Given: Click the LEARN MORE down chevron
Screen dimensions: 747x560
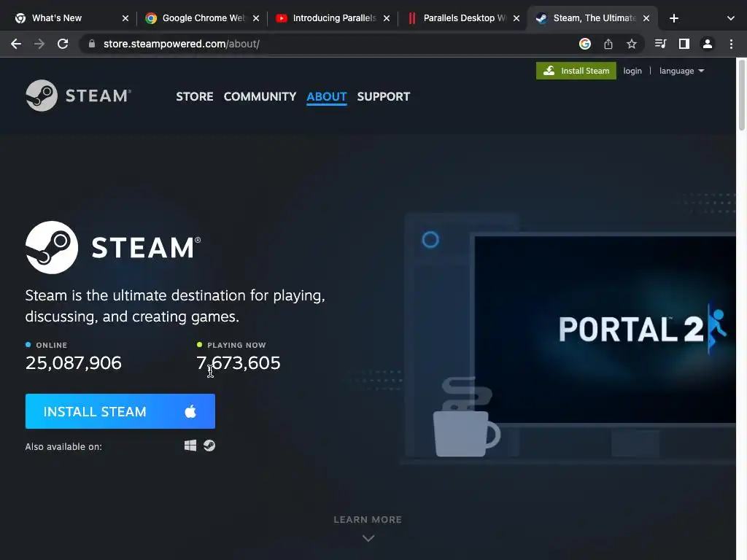Looking at the screenshot, I should (x=368, y=538).
